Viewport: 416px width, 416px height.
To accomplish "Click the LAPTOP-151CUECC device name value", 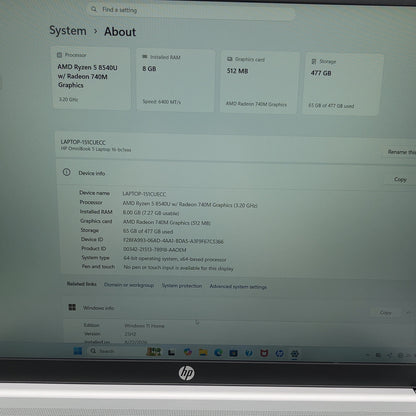I will (x=144, y=194).
